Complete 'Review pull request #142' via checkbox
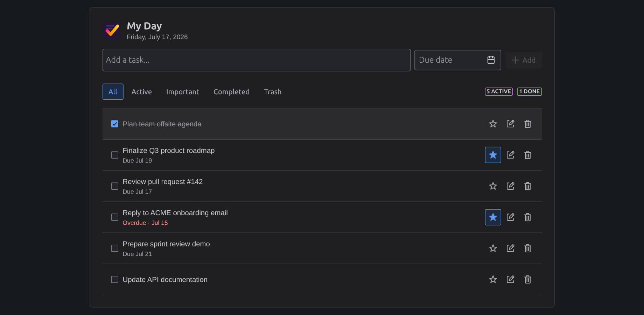The width and height of the screenshot is (644, 315). (114, 186)
